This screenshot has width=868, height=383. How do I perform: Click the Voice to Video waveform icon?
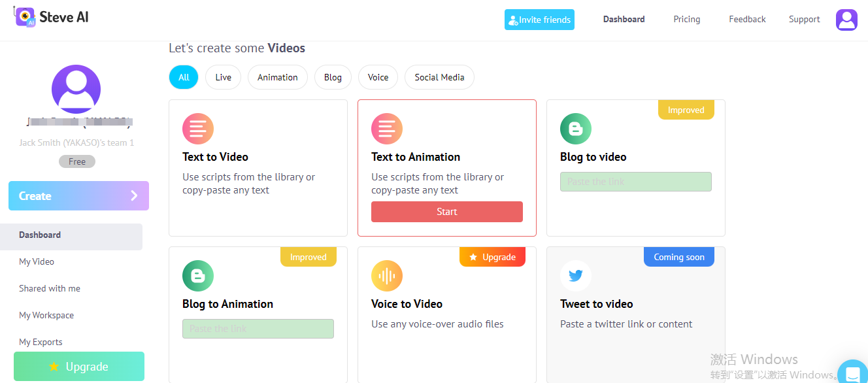point(387,276)
